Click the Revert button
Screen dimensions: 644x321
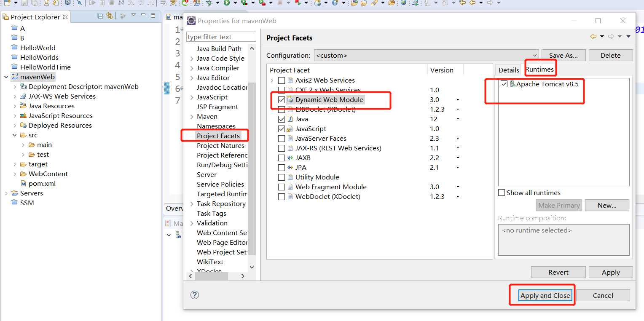[558, 272]
